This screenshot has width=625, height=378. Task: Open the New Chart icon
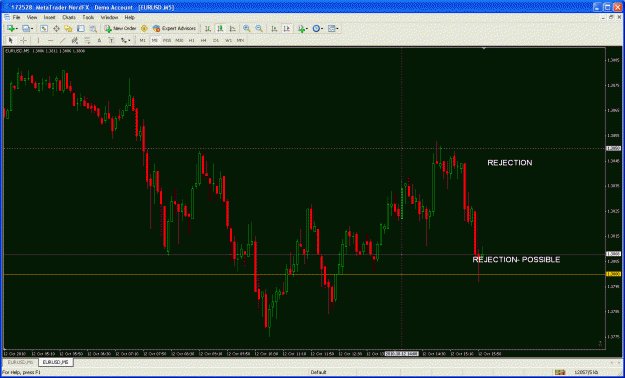[x=10, y=29]
